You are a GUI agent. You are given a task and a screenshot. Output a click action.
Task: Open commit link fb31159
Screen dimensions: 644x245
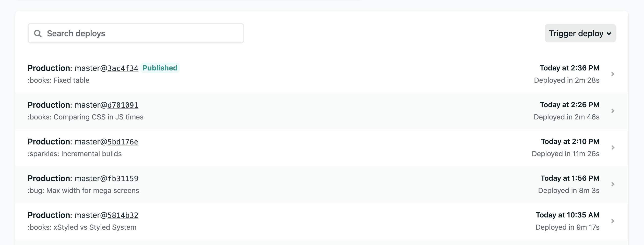(123, 179)
